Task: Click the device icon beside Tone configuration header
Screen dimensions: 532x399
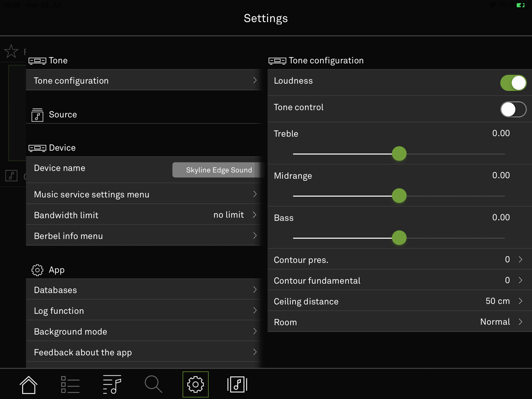Action: click(x=277, y=61)
